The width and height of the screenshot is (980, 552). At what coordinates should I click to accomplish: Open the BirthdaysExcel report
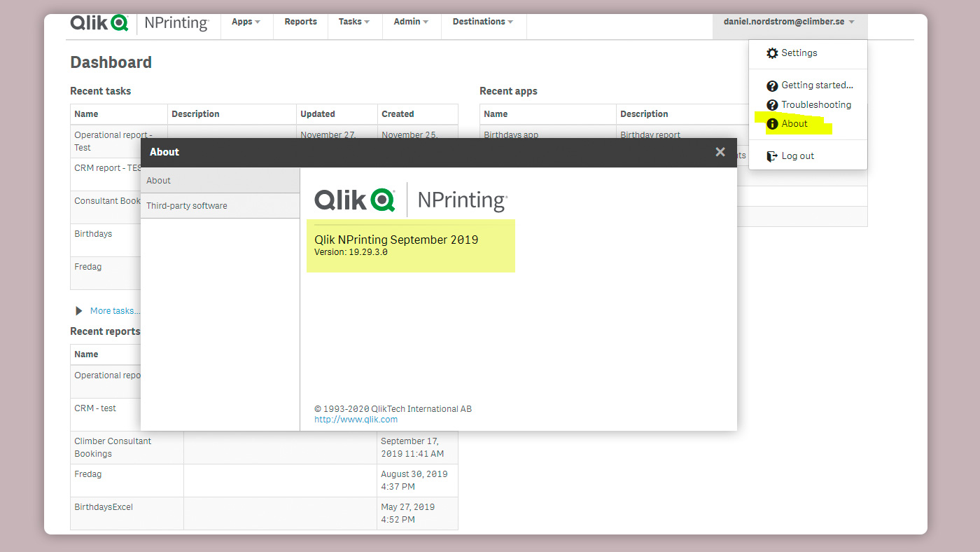(x=104, y=507)
